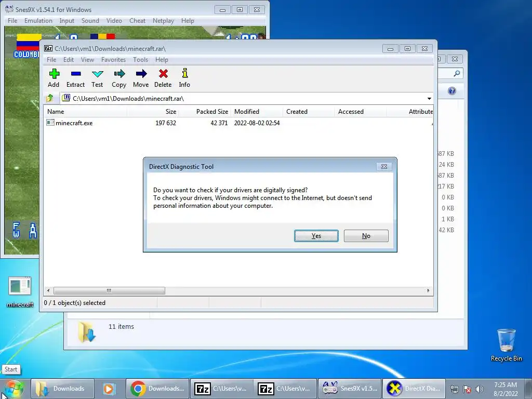
Task: Open the Recycle Bin desktop icon
Action: [506, 345]
